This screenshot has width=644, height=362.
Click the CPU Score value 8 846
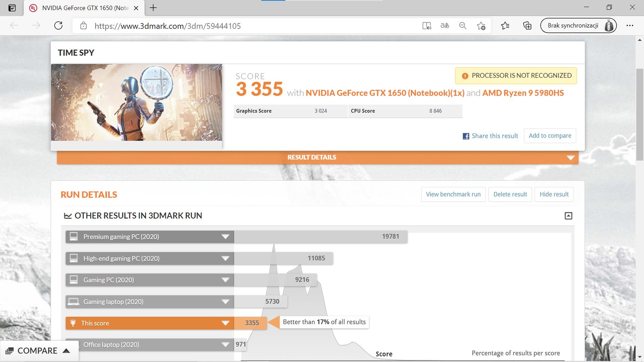[x=435, y=111]
